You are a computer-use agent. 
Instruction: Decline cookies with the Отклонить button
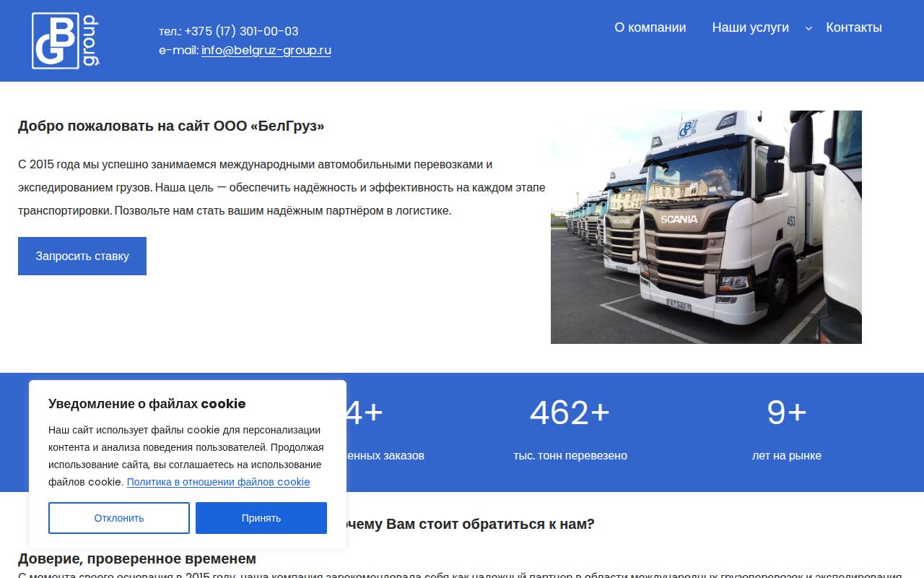(119, 518)
